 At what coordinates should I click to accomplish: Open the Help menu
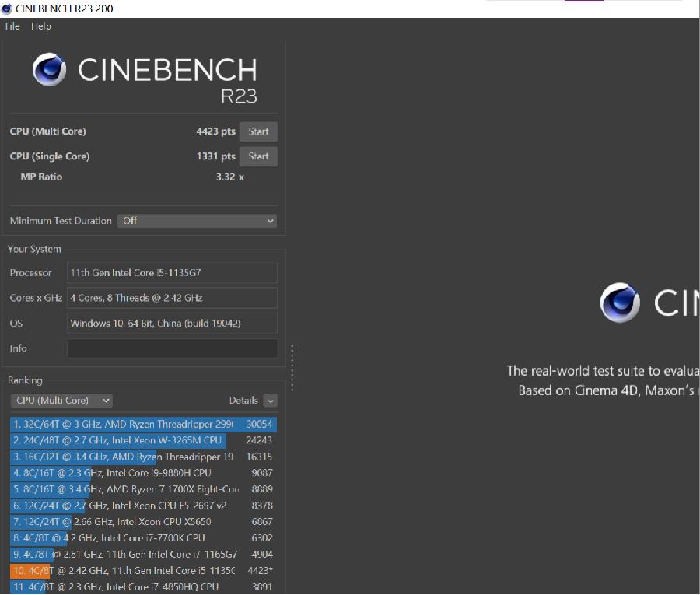click(x=41, y=26)
